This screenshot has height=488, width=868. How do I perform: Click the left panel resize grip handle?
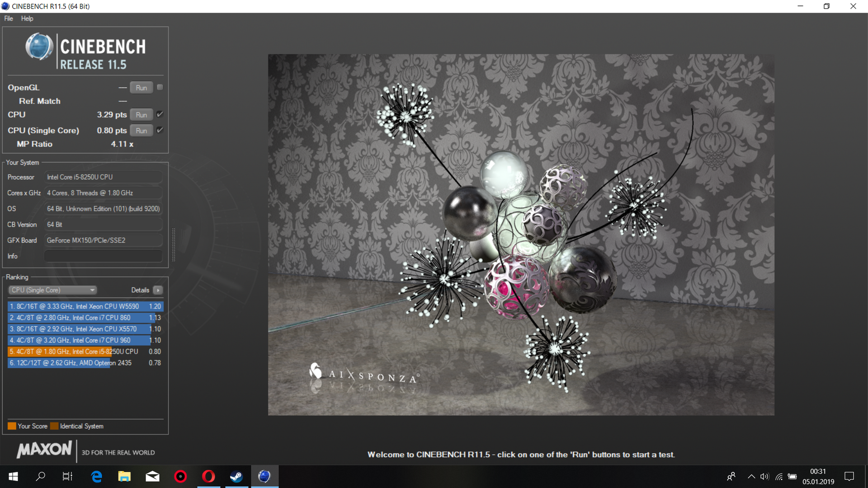point(174,244)
